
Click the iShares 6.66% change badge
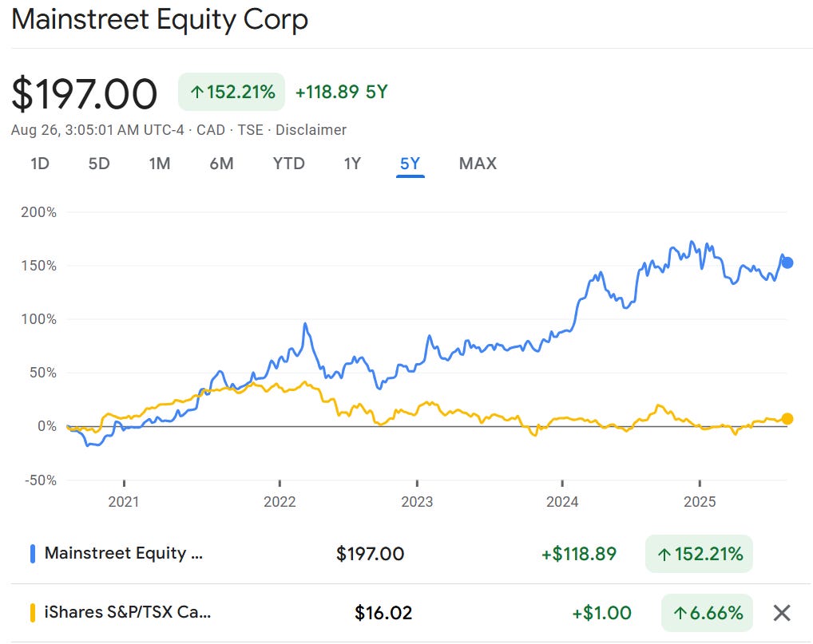pos(708,613)
